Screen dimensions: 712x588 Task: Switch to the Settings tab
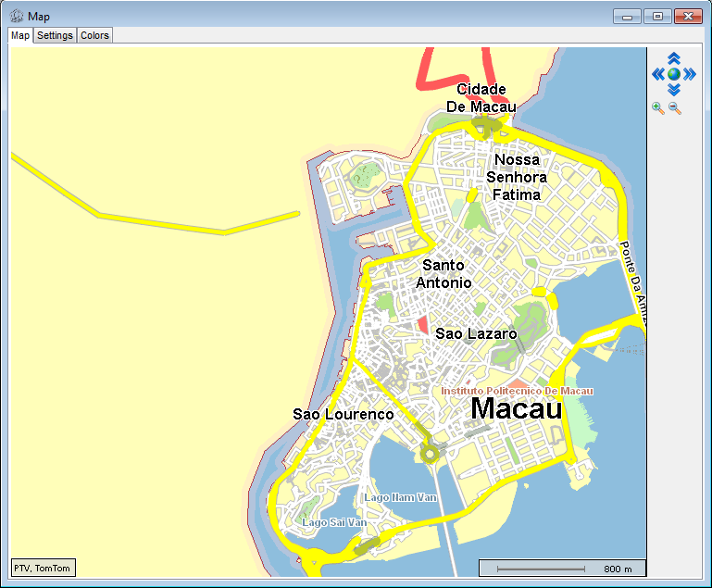point(55,35)
